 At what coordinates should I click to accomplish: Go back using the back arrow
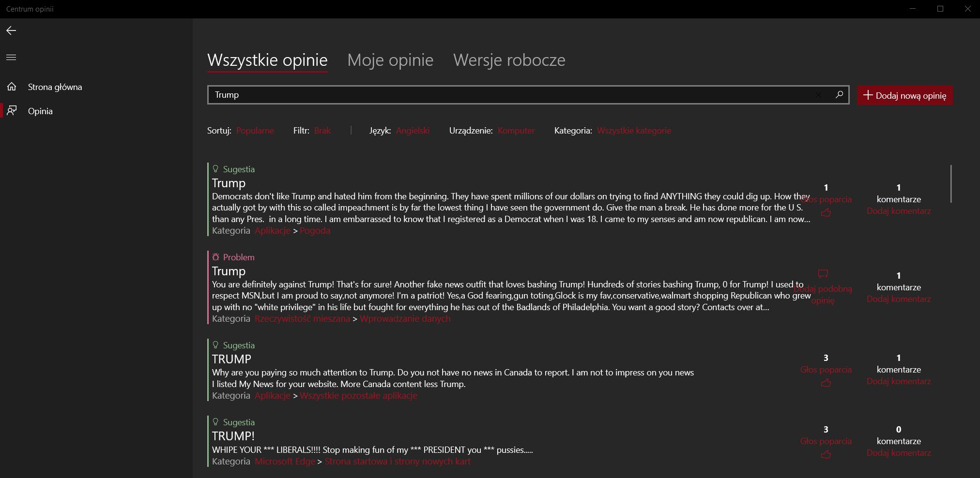coord(11,30)
